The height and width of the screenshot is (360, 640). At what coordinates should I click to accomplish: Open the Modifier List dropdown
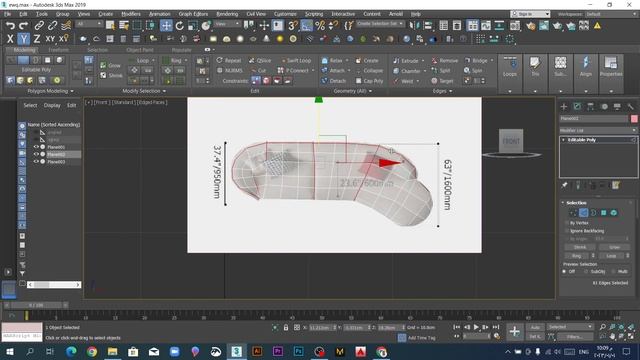pos(598,130)
